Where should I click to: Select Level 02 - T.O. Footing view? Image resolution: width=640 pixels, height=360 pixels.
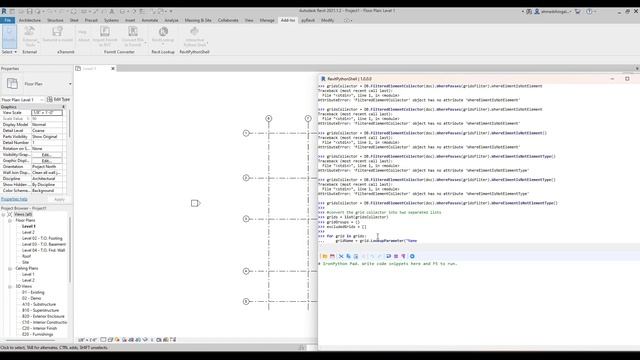(42, 238)
